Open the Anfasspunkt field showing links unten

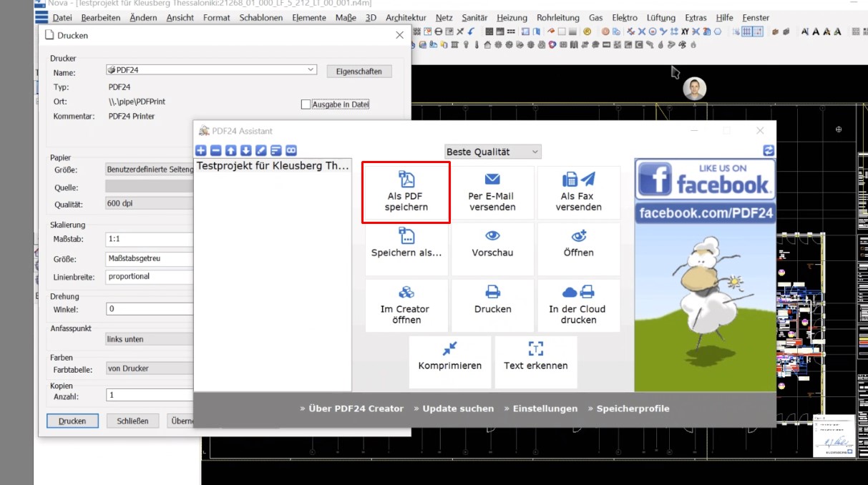pyautogui.click(x=150, y=339)
